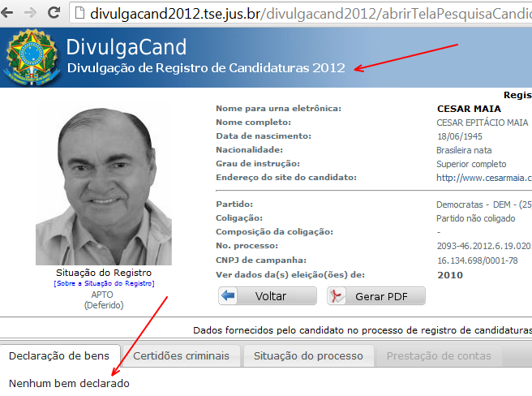Click the Voltar button
The width and height of the screenshot is (532, 396).
click(268, 296)
